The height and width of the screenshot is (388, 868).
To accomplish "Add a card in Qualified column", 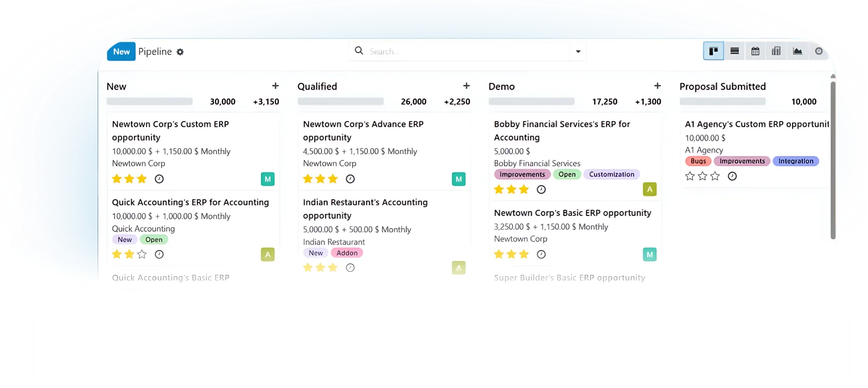I will 466,86.
